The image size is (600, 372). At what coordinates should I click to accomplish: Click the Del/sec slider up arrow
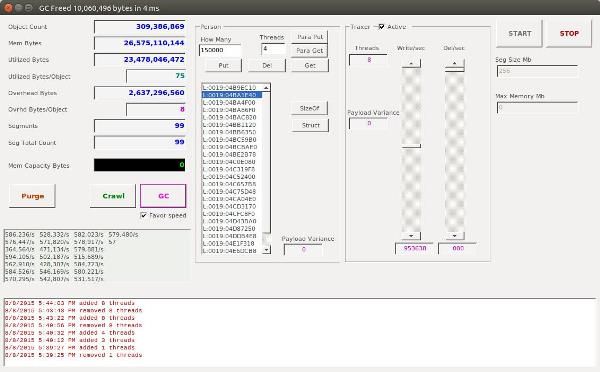(x=454, y=63)
